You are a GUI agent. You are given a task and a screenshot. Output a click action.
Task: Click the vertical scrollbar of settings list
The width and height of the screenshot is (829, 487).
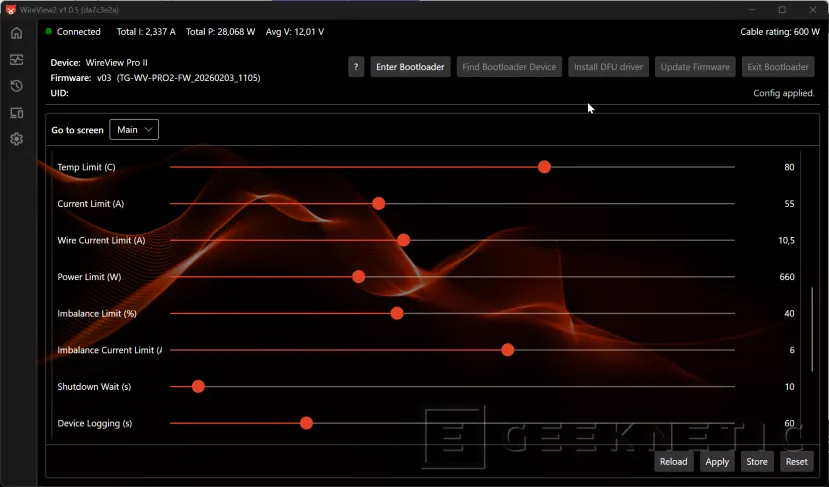click(812, 360)
